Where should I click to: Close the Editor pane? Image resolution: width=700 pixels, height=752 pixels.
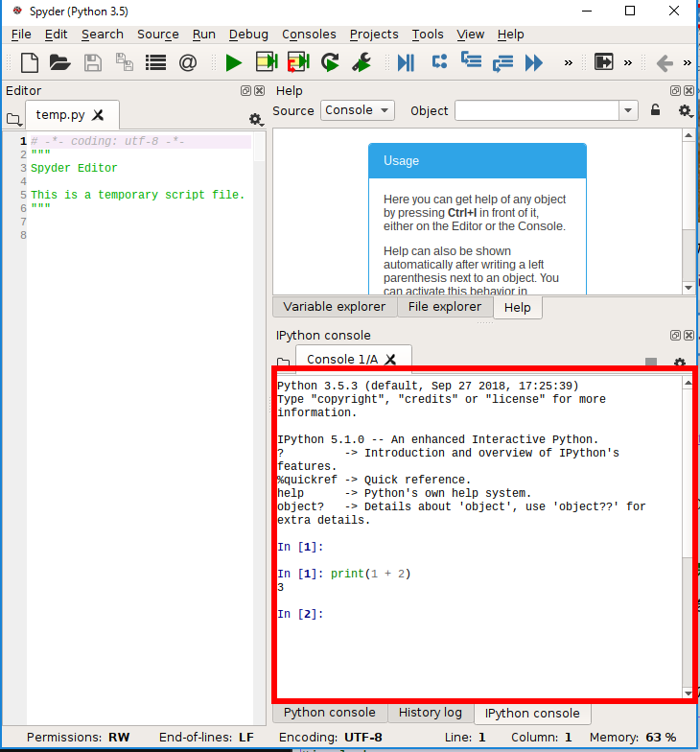point(259,90)
